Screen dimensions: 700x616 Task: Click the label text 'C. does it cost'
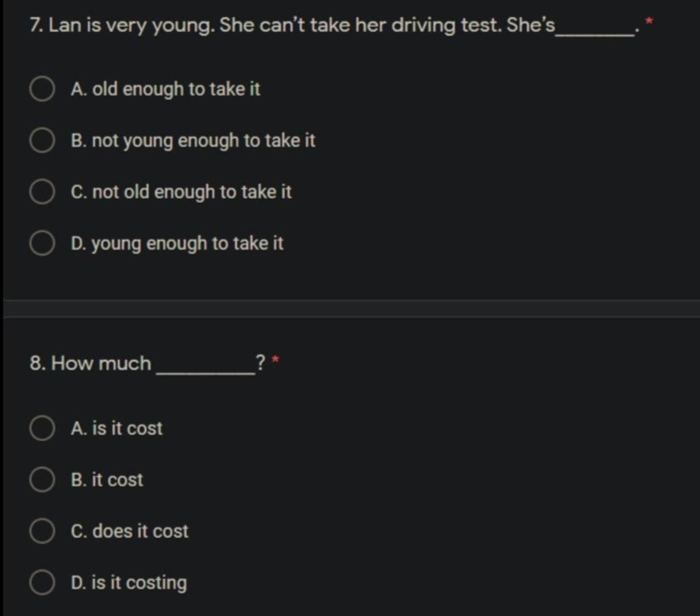129,531
